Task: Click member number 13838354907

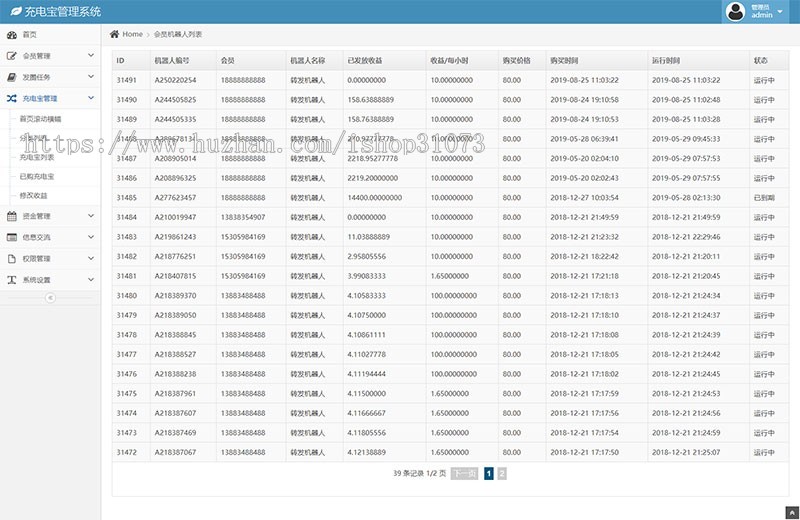Action: 243,217
